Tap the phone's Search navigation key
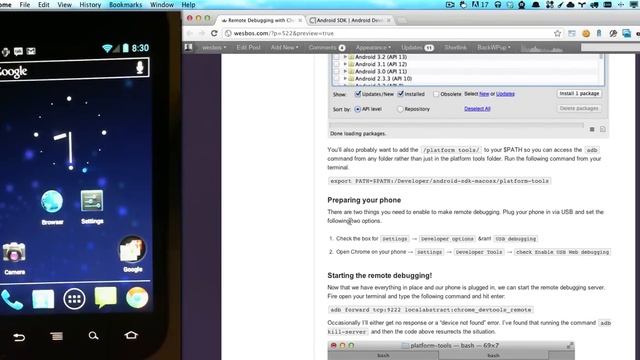This screenshot has width=640, height=360. 93,336
